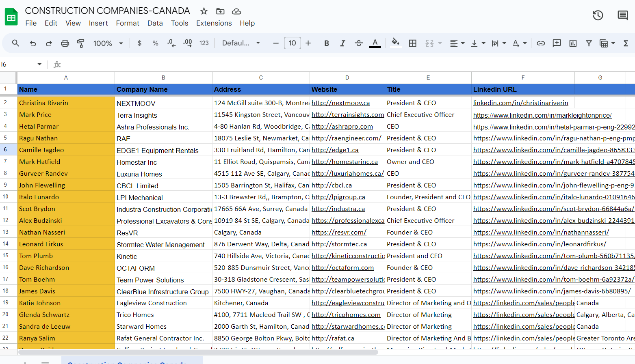Insert a chart
Image resolution: width=635 pixels, height=364 pixels.
tap(573, 43)
